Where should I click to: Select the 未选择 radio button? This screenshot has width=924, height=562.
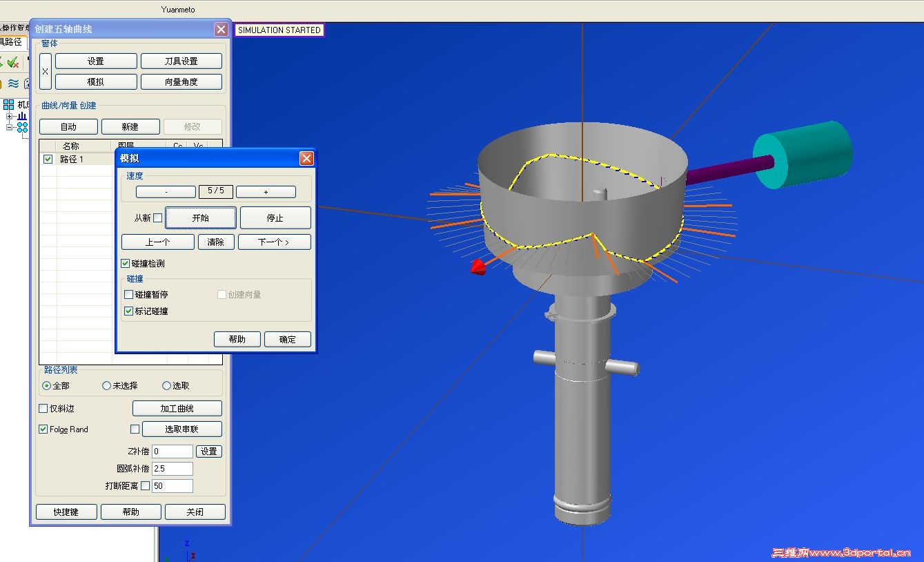(x=106, y=386)
